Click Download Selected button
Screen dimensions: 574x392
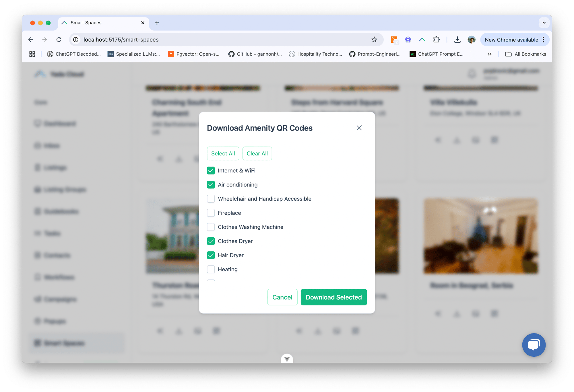click(x=333, y=297)
